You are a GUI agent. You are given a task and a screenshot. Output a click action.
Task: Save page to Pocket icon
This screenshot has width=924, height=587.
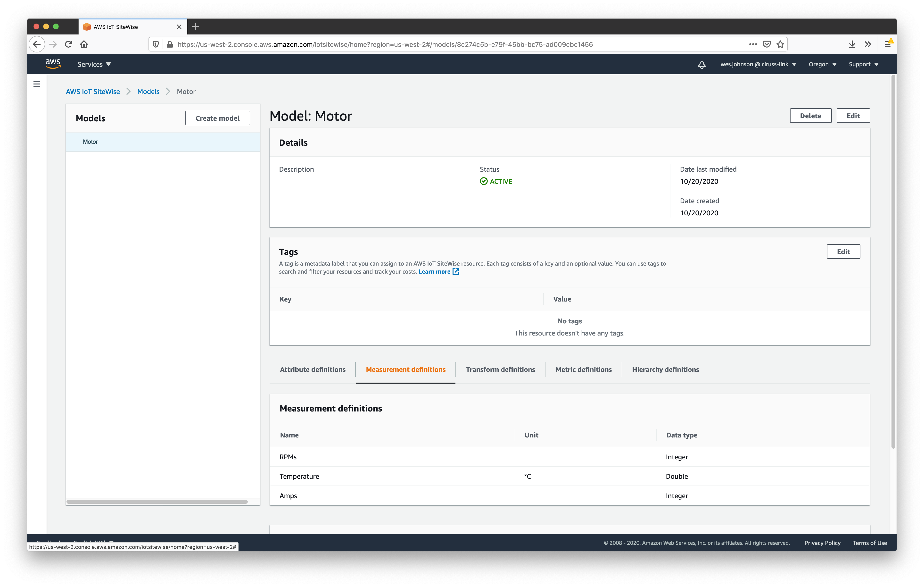click(767, 44)
